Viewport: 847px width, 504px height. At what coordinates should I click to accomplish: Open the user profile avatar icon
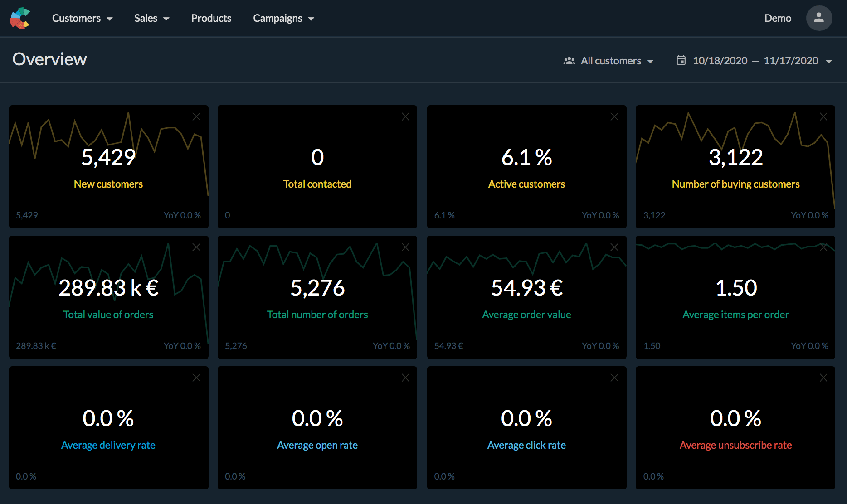click(x=819, y=18)
